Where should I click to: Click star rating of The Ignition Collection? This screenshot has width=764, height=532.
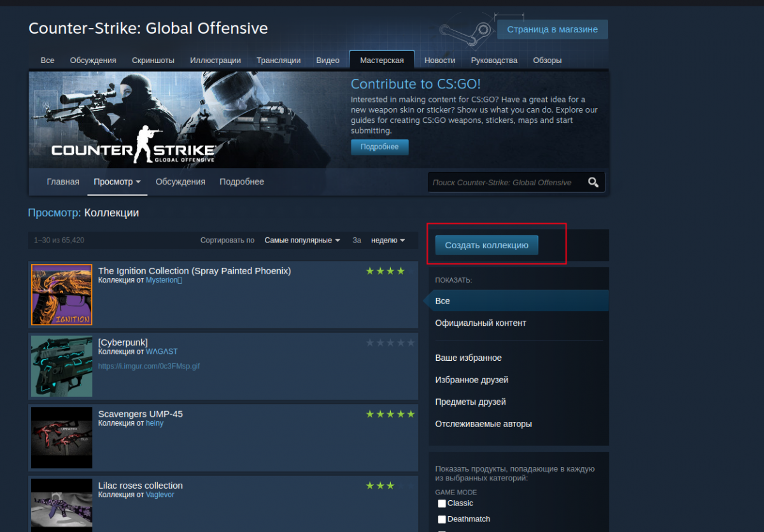(390, 271)
